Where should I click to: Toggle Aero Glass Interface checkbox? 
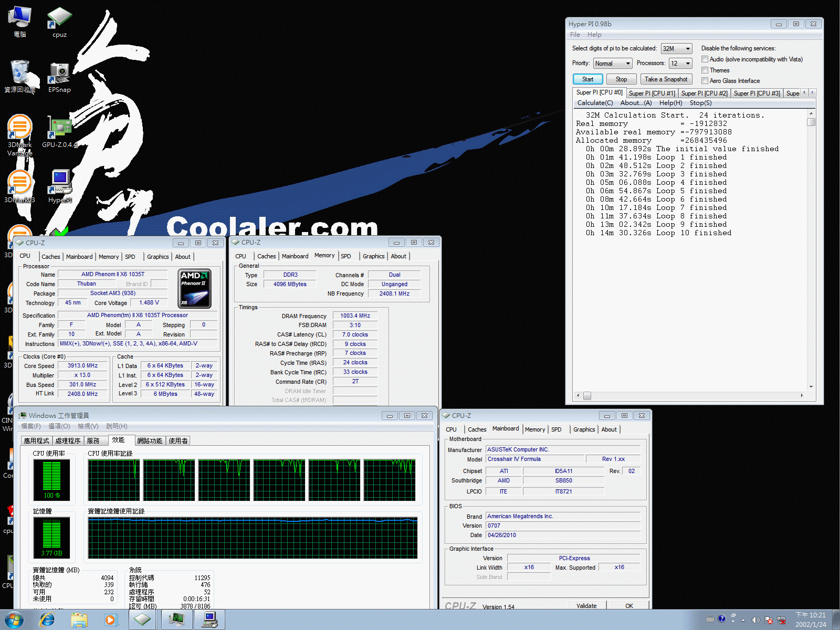pyautogui.click(x=705, y=80)
